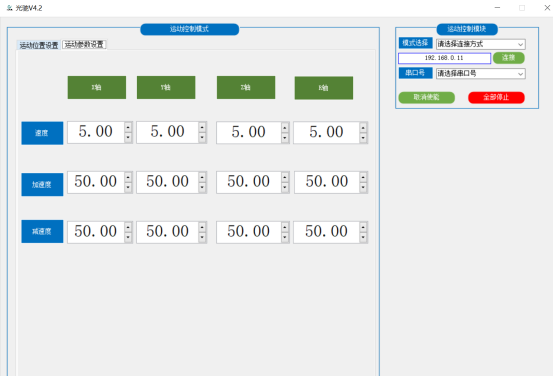Expand the 请选择串口号 serial port dropdown
This screenshot has height=376, width=554.
tap(481, 74)
